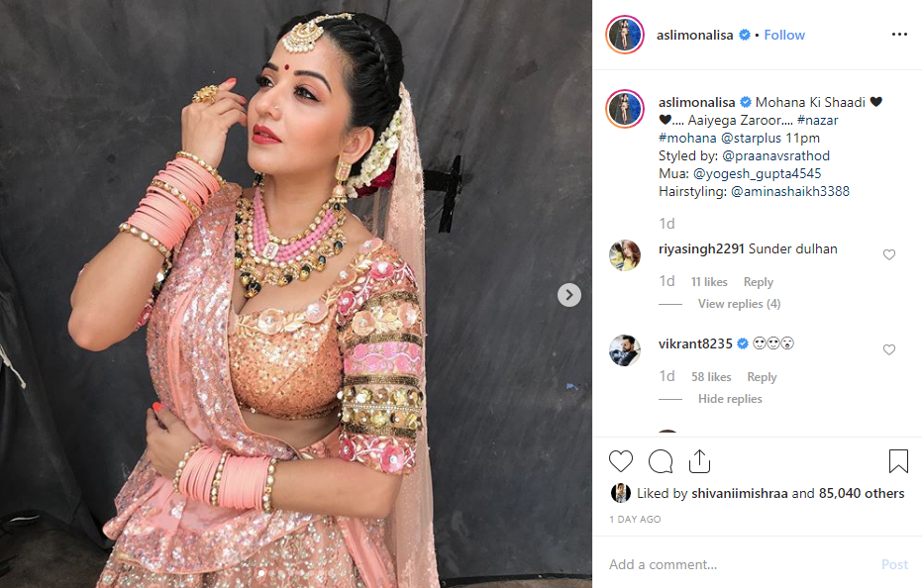Open @praanavsrathod profile link

point(775,155)
